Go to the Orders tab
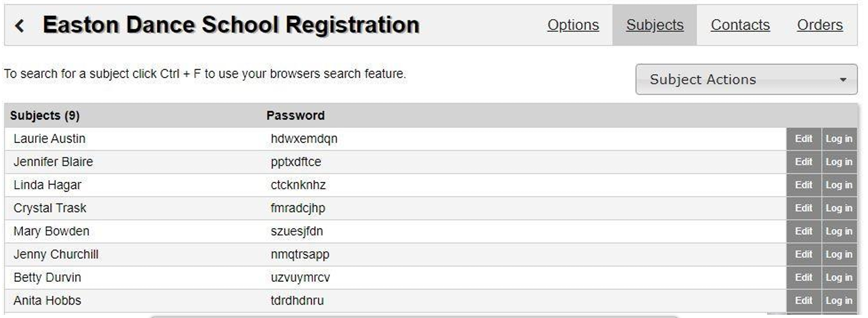 [820, 25]
